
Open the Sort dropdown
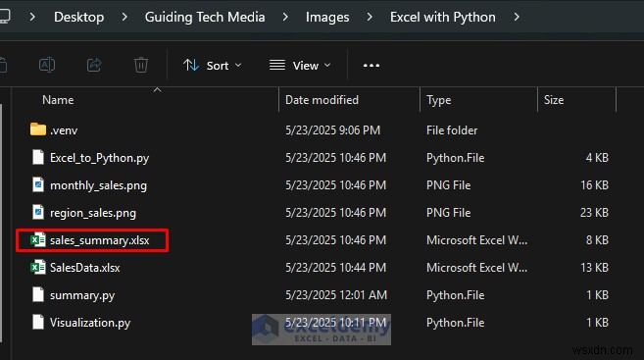[x=213, y=66]
